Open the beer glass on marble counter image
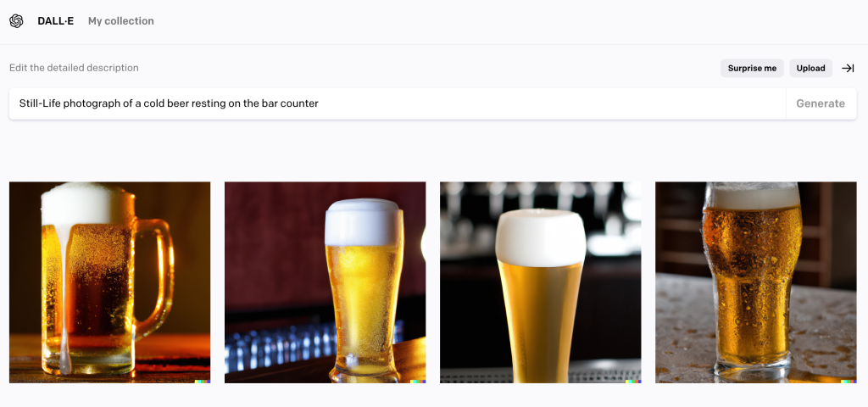Image resolution: width=868 pixels, height=407 pixels. click(755, 282)
